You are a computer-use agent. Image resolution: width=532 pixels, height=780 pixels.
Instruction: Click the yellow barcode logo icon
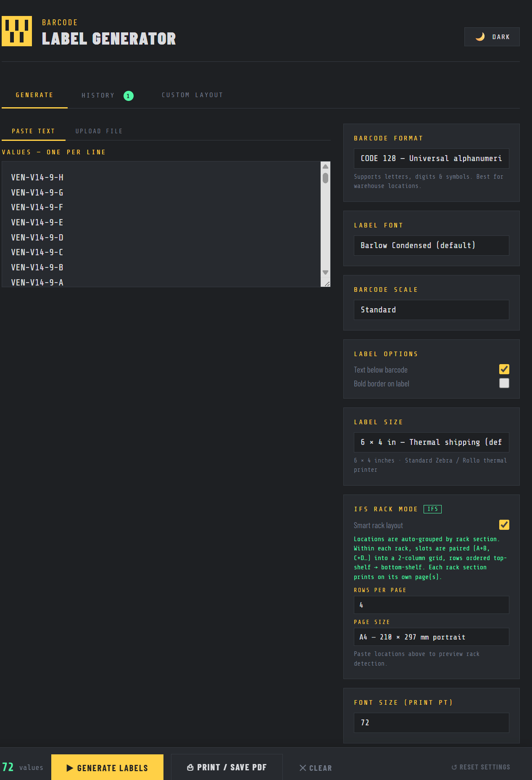17,31
